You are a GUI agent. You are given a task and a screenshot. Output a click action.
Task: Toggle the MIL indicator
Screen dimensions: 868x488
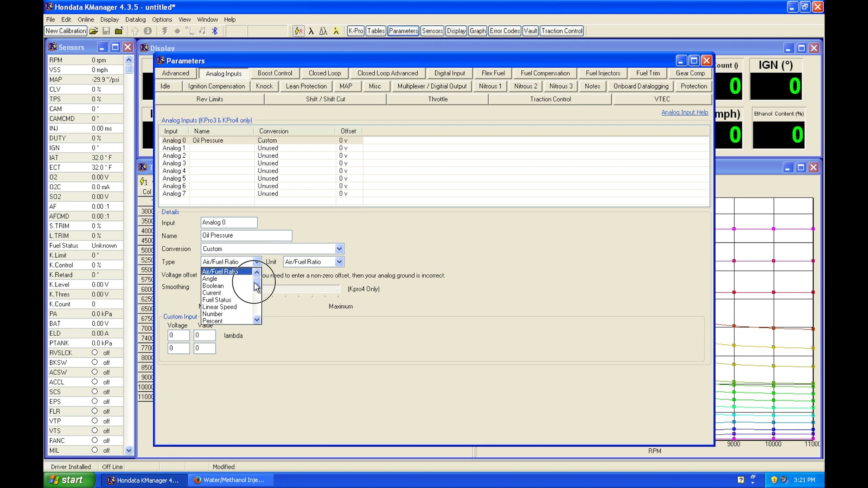[95, 450]
